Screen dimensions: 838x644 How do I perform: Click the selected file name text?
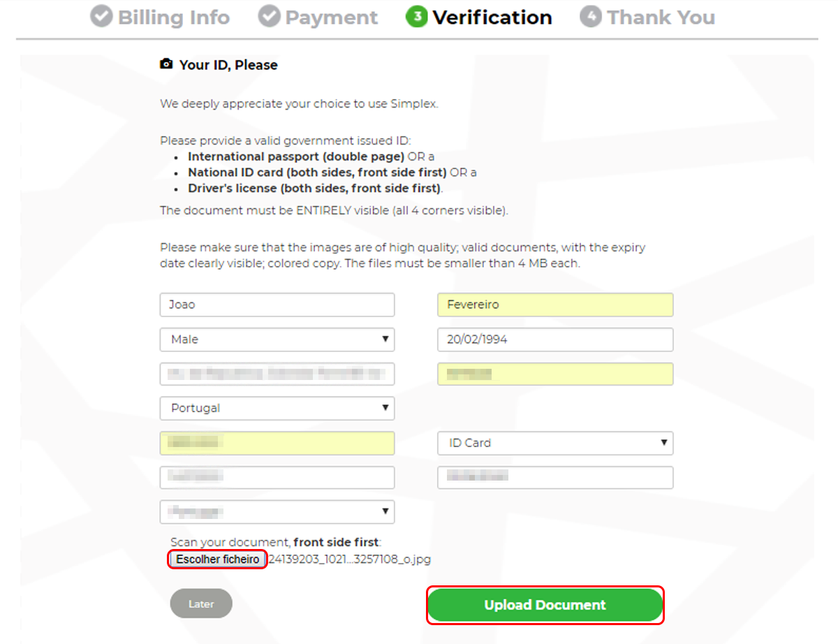tap(349, 559)
